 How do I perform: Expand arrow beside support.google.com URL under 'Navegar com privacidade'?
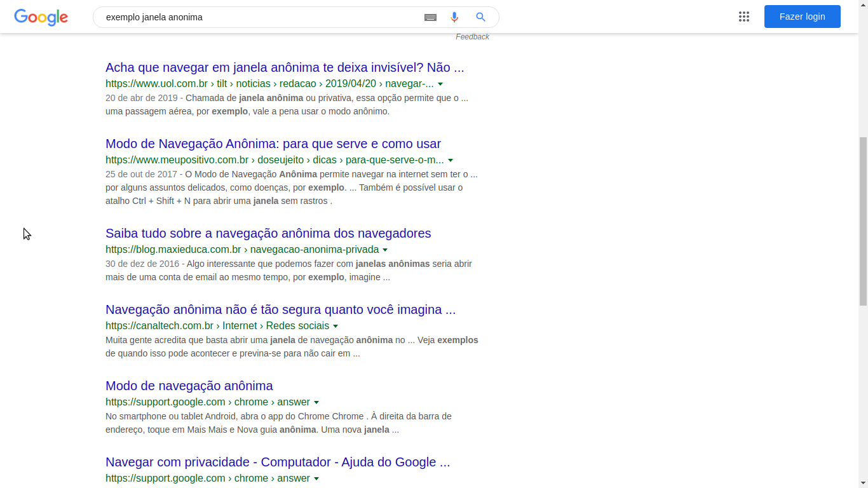(x=316, y=478)
